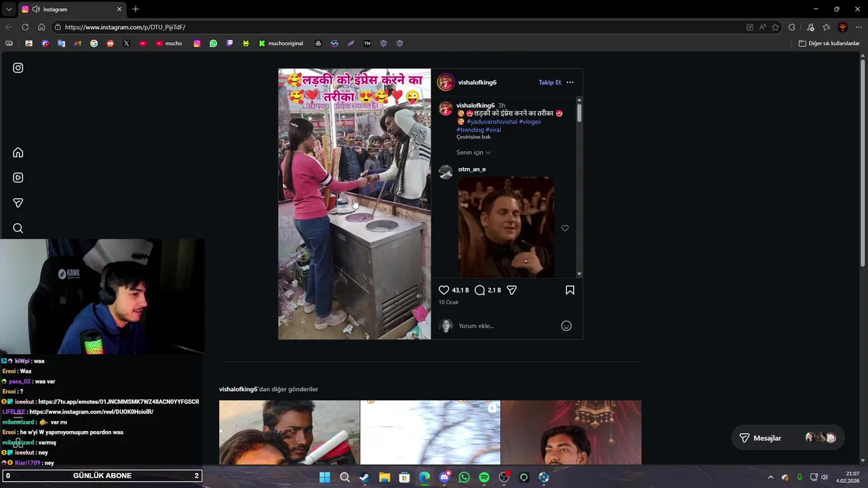
Task: Add page to favorites with star icon
Action: pos(775,27)
